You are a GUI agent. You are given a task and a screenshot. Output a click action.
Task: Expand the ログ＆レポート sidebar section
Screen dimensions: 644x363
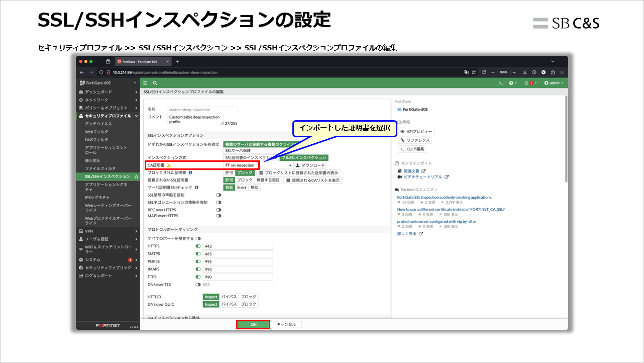(108, 276)
